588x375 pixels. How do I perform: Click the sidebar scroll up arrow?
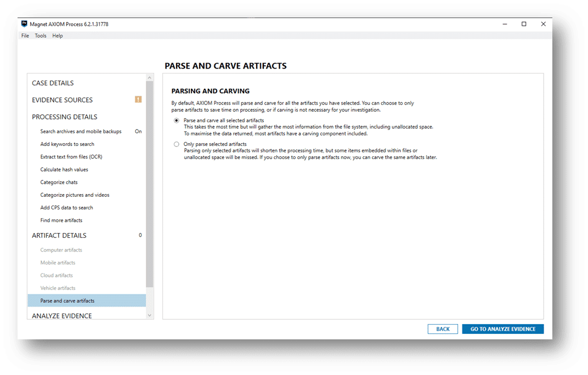pyautogui.click(x=150, y=78)
